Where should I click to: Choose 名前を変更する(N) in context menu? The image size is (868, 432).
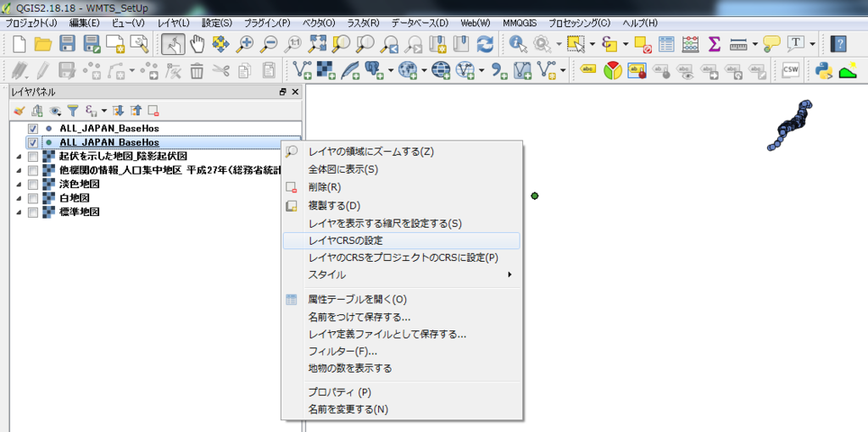[x=401, y=410]
